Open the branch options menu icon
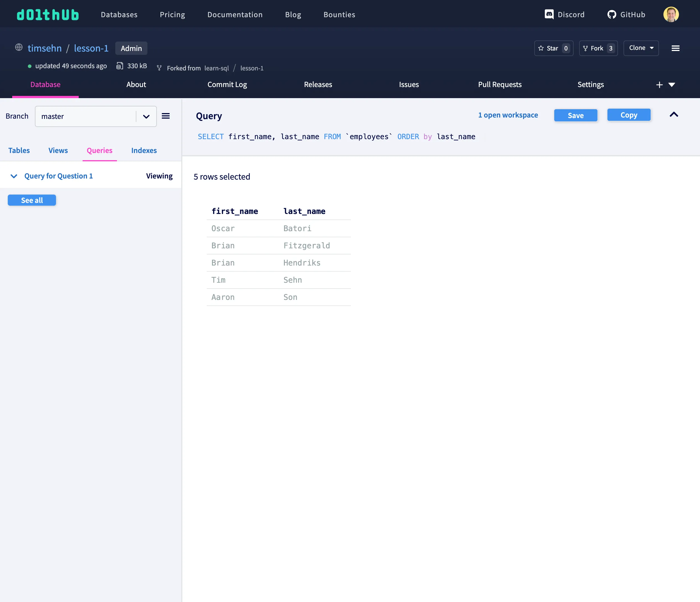700x602 pixels. point(165,116)
